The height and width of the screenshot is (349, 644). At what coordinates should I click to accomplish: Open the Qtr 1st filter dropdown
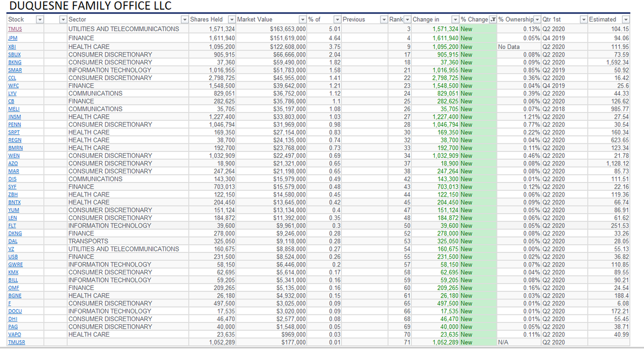pos(584,19)
